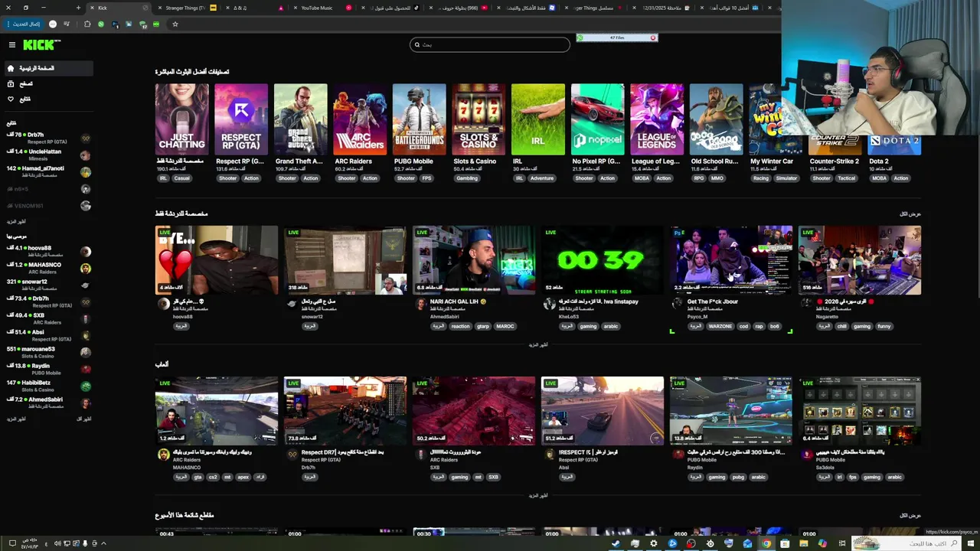Click the Adventure tag under IRL
This screenshot has height=551, width=980.
[x=541, y=178]
